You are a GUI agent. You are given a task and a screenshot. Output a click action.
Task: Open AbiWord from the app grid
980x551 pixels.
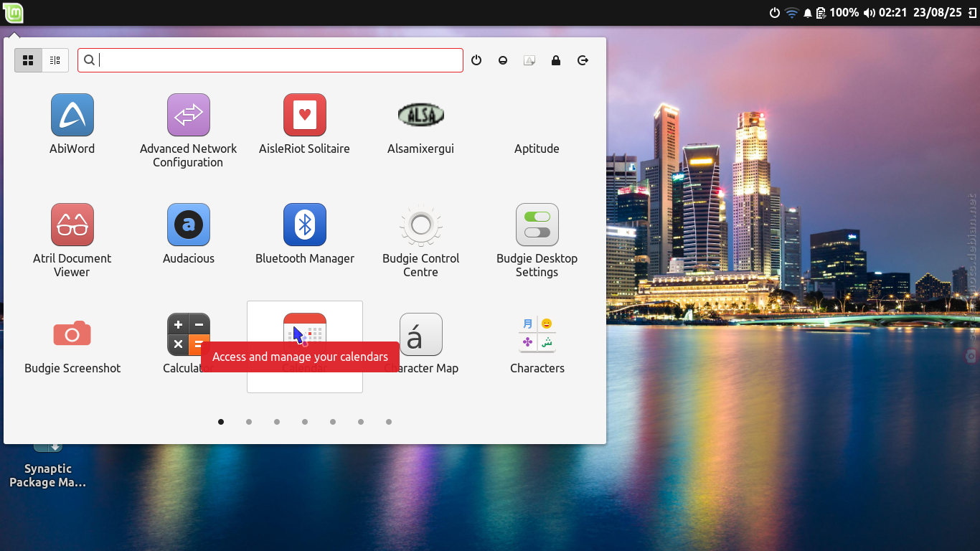72,126
